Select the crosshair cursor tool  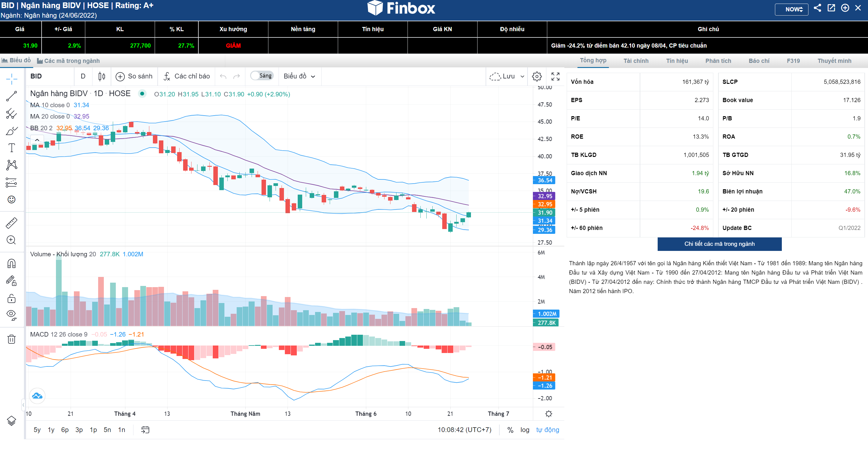(x=11, y=79)
